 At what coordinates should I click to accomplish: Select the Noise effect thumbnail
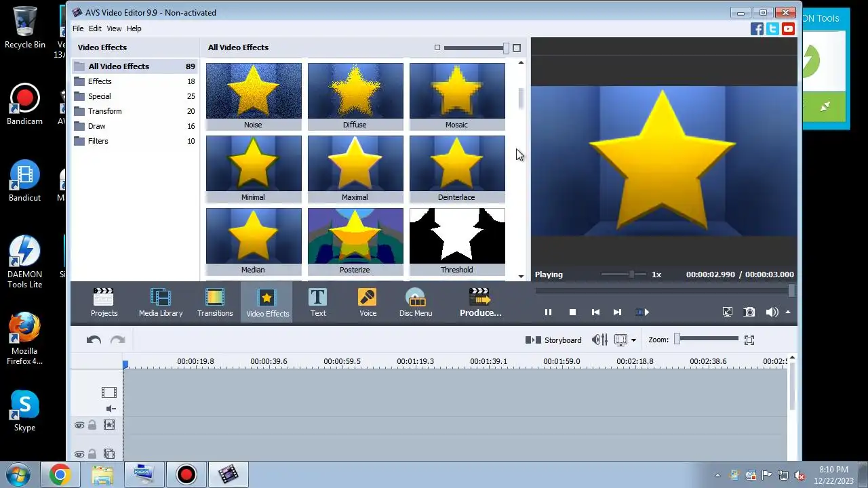tap(254, 96)
